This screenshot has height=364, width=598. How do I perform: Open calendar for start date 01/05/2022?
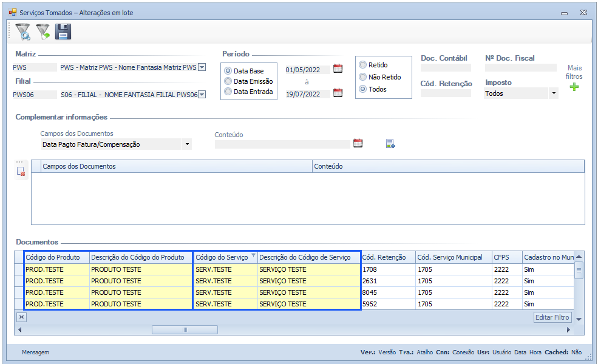pyautogui.click(x=338, y=69)
